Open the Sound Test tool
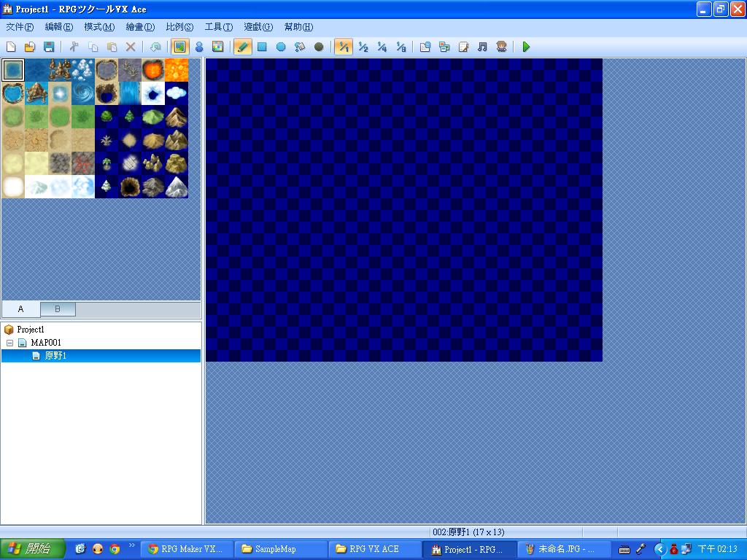This screenshot has height=560, width=747. [483, 47]
